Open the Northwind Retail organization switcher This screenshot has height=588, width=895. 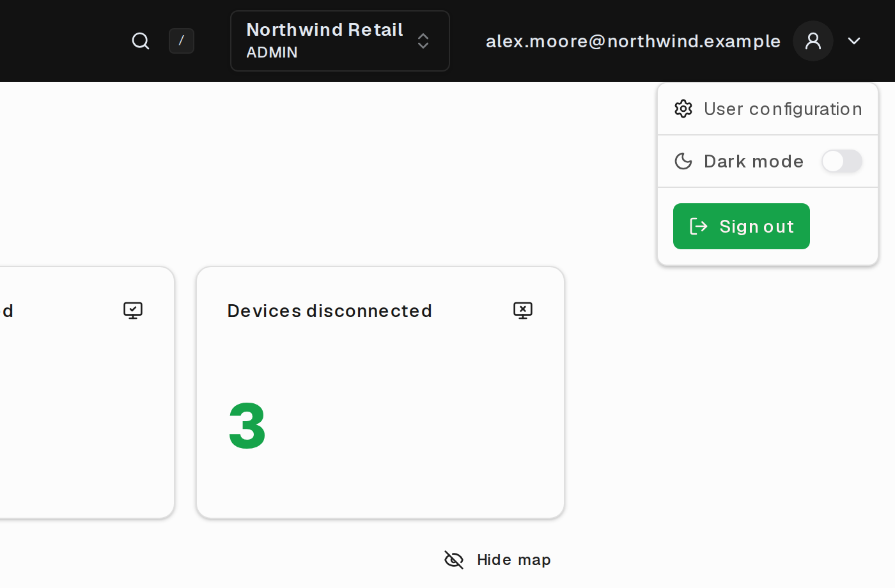340,41
